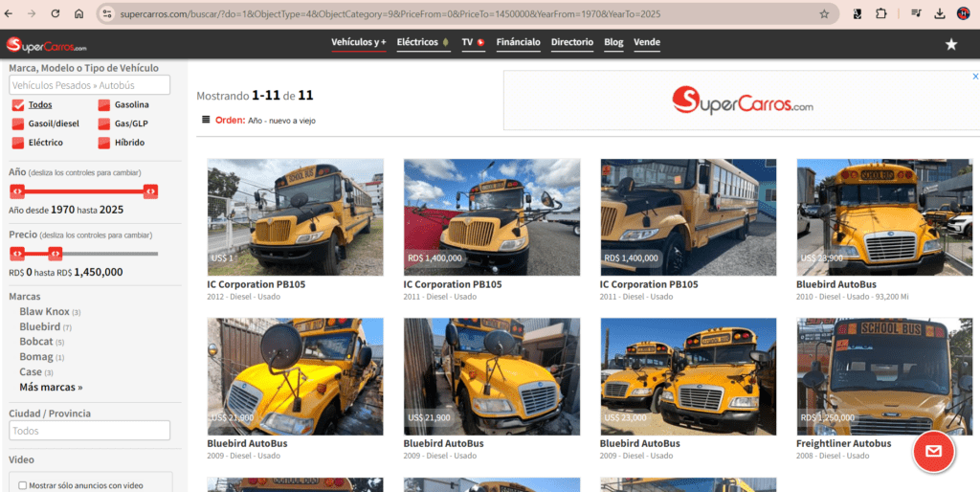The height and width of the screenshot is (492, 980).
Task: Open the Directorio menu item
Action: (x=572, y=42)
